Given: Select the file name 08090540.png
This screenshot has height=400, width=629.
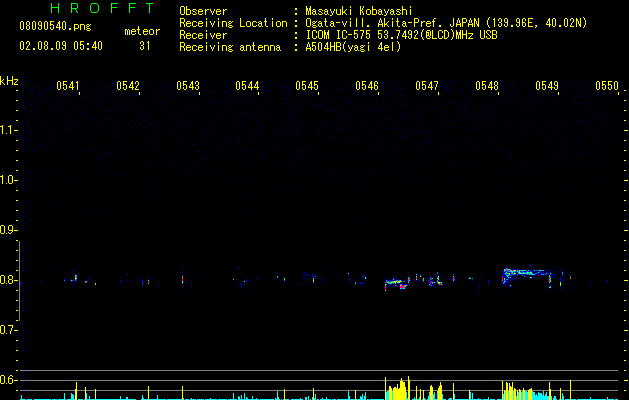Looking at the screenshot, I should coord(55,27).
